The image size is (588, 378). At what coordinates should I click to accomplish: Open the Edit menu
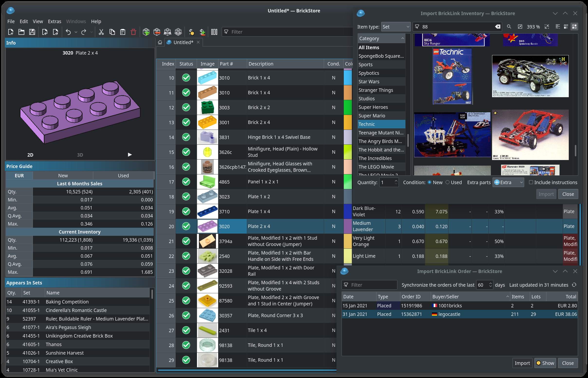coord(24,21)
